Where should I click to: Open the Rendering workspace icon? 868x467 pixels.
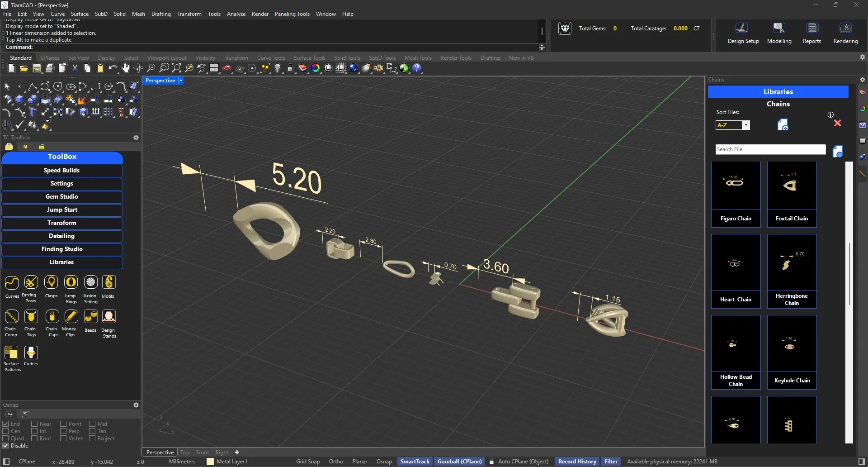pos(845,29)
